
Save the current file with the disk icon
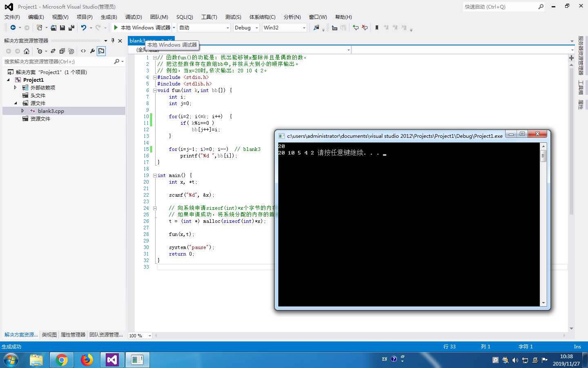(x=62, y=28)
